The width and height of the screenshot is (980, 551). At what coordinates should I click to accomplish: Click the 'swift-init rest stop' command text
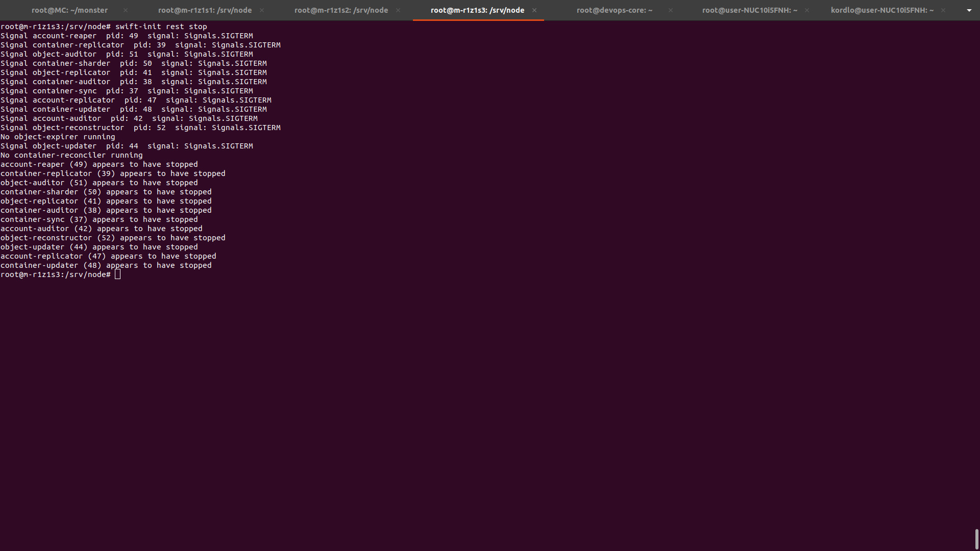161,27
